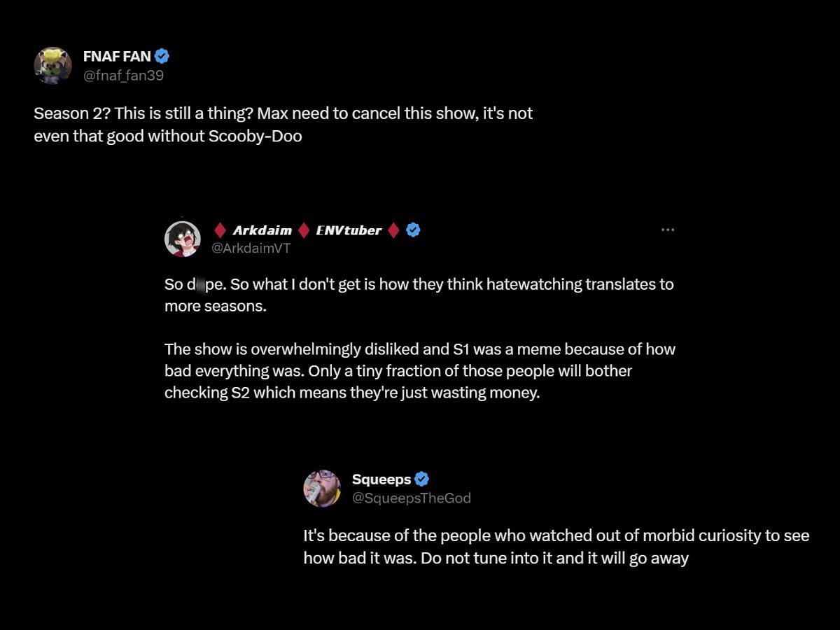840x630 pixels.
Task: Open Arkdaim's anime profile picture
Action: pyautogui.click(x=182, y=239)
